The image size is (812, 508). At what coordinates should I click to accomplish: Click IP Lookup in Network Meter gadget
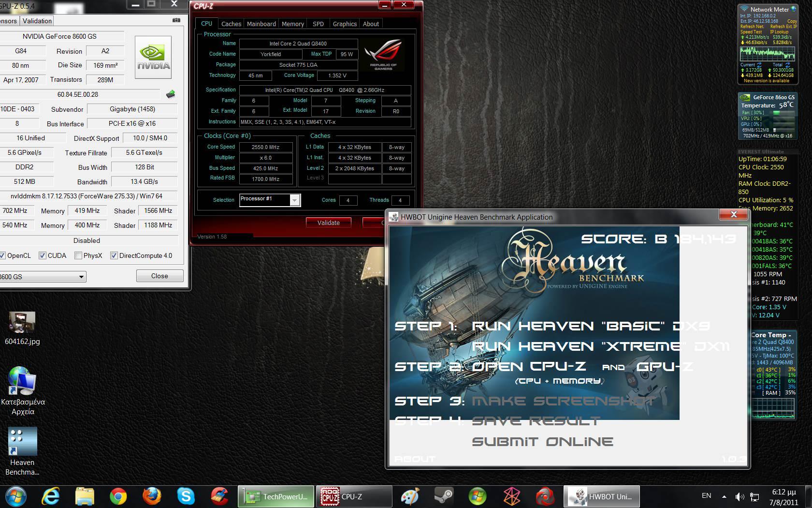779,32
